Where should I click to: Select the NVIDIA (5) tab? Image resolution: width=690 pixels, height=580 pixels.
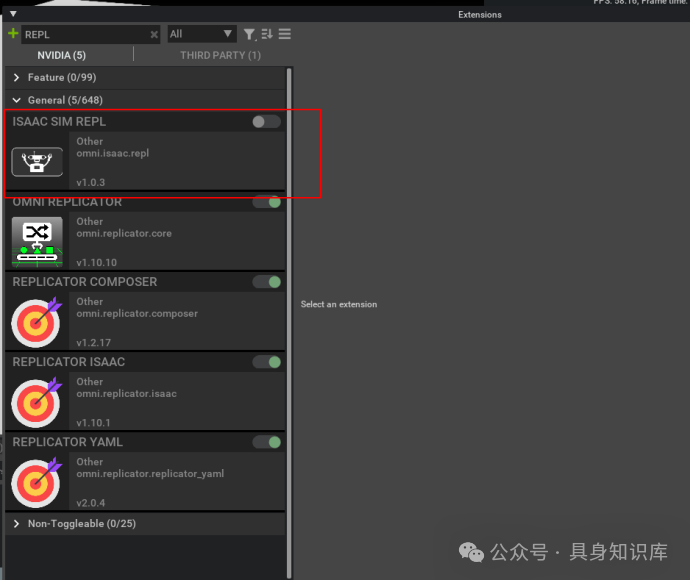point(62,55)
